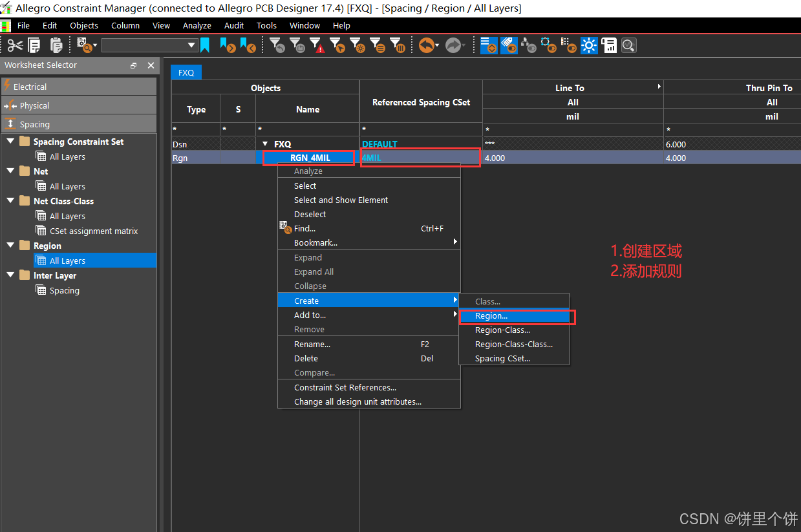Click the Paste clipboard toolbar icon

pos(56,45)
